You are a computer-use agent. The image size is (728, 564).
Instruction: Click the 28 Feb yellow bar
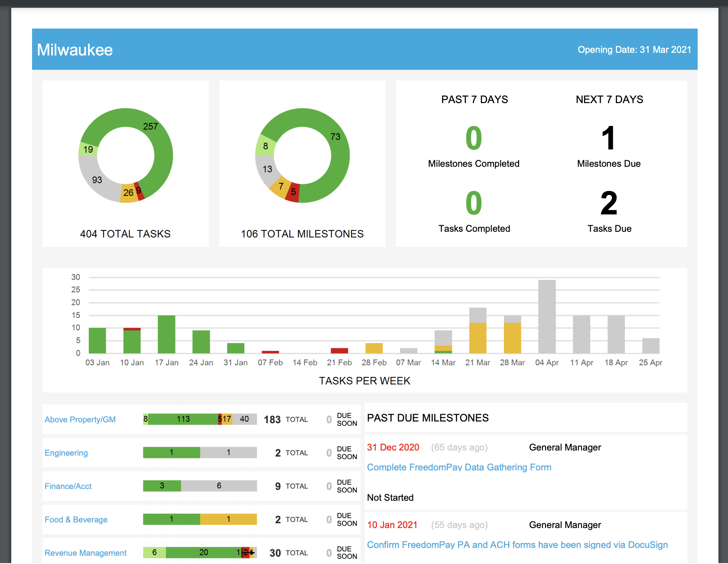(x=374, y=348)
